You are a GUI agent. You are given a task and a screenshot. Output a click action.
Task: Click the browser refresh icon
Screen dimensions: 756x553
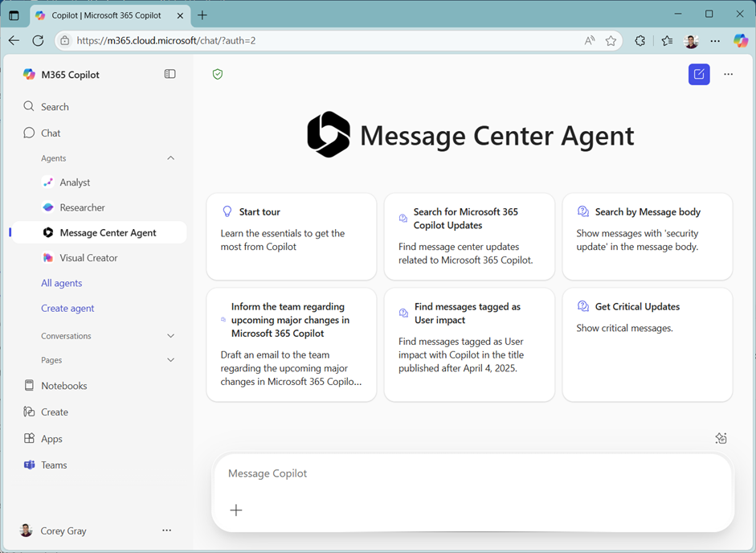(38, 40)
